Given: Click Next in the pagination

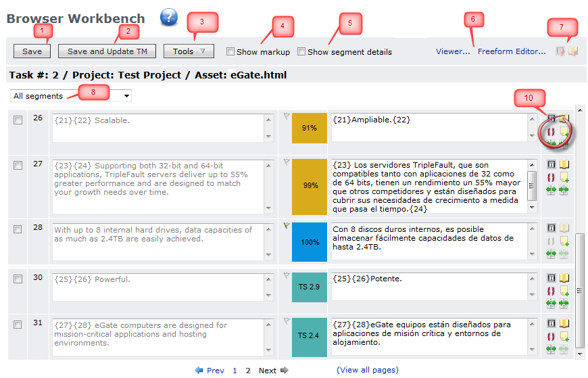Looking at the screenshot, I should tap(268, 371).
